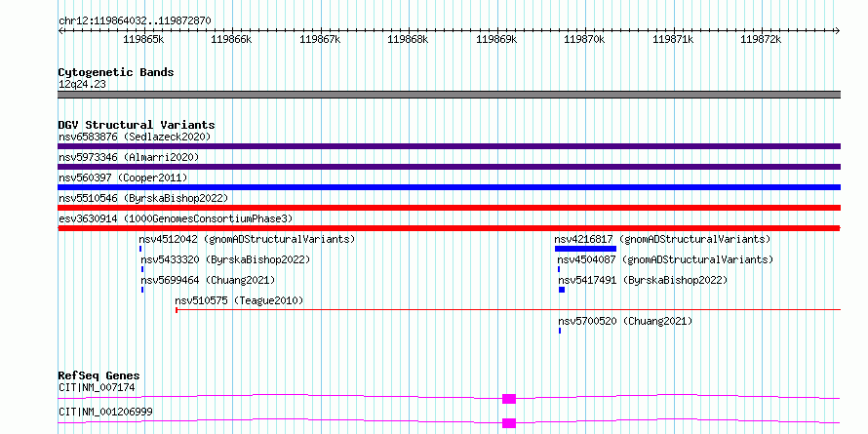The height and width of the screenshot is (434, 868).
Task: Select the nsv560397 blue variant bar
Action: click(449, 187)
